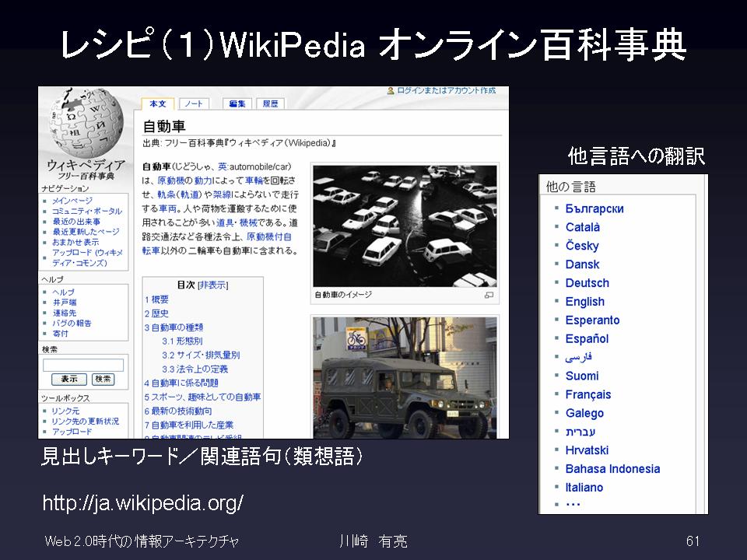Screen dimensions: 747x560
Task: Open the メインページ navigation link
Action: tap(72, 201)
